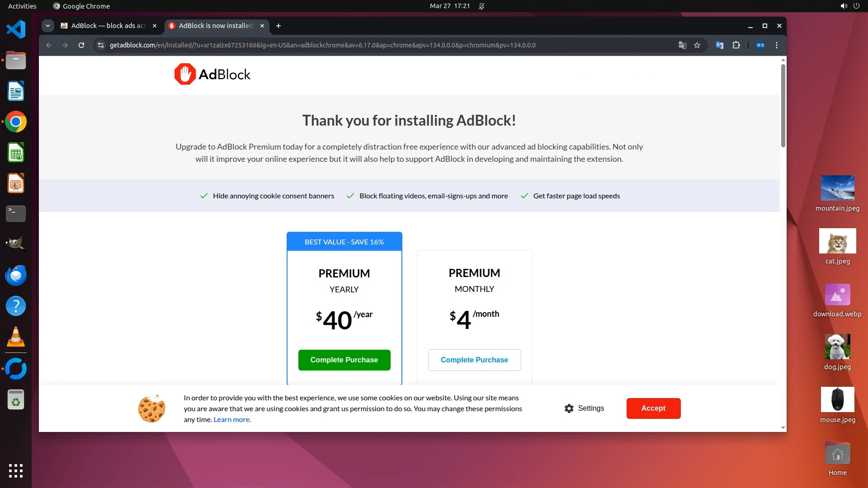Click the AdBlock logo
This screenshot has width=868, height=488.
click(x=212, y=74)
